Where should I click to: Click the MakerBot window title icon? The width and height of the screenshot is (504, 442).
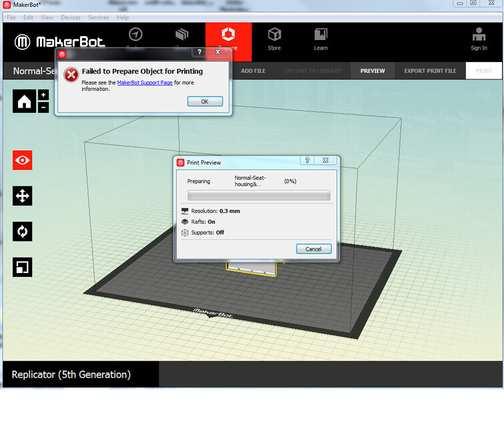[7, 5]
